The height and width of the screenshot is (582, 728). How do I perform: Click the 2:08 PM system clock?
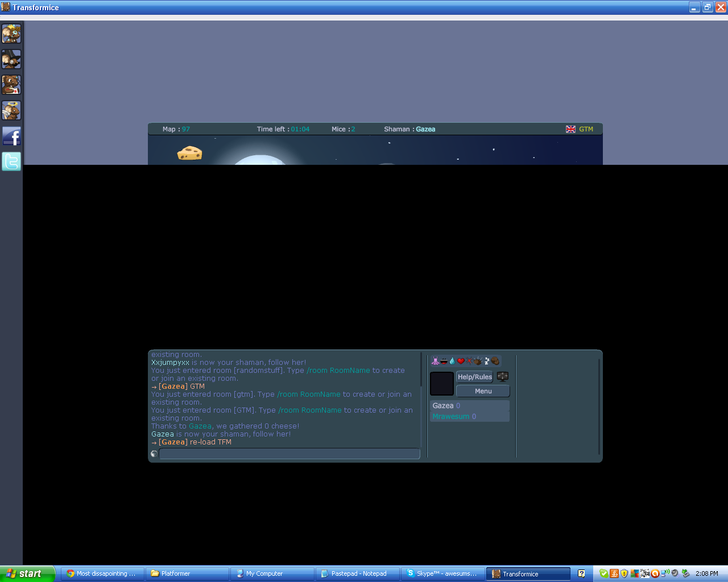707,573
